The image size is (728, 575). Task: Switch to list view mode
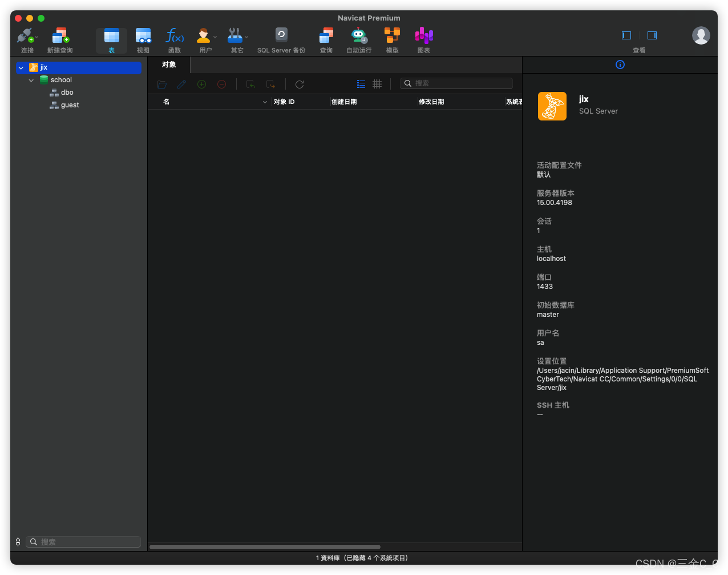[361, 84]
